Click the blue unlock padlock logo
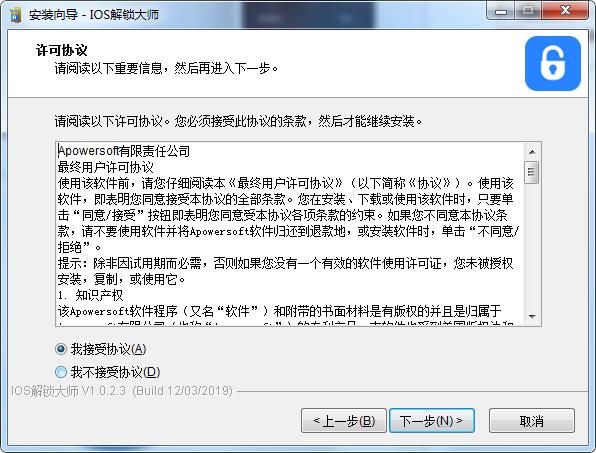Screen dimensions: 596x453 553,63
